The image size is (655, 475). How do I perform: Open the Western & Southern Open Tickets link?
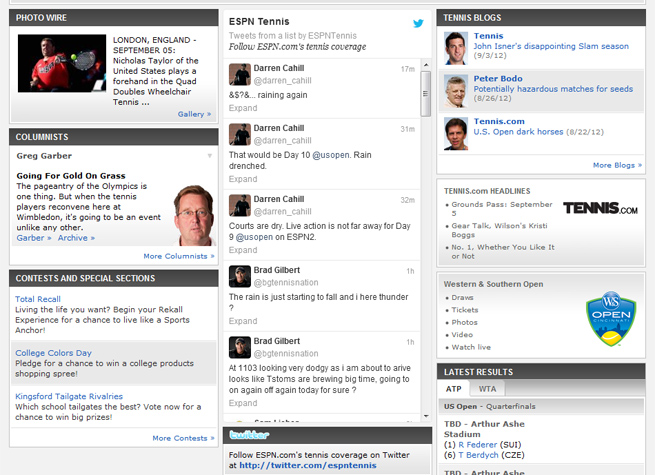click(x=465, y=310)
